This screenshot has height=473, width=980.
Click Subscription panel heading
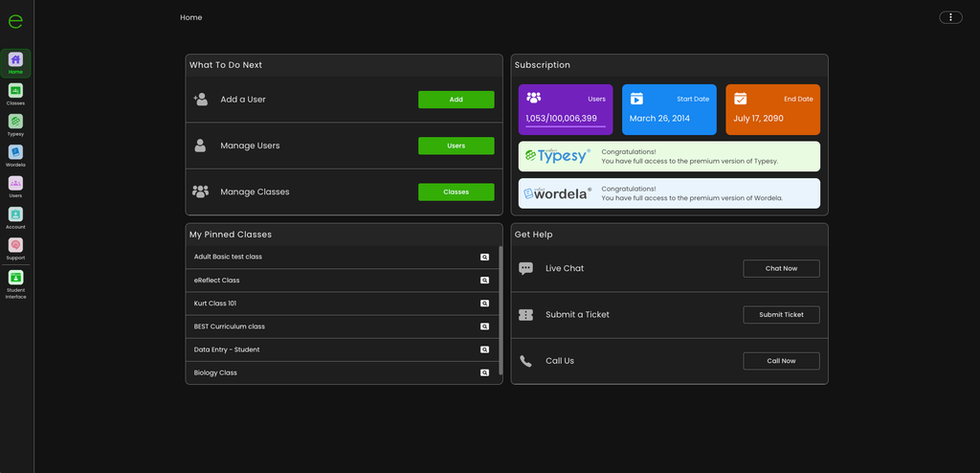tap(542, 65)
